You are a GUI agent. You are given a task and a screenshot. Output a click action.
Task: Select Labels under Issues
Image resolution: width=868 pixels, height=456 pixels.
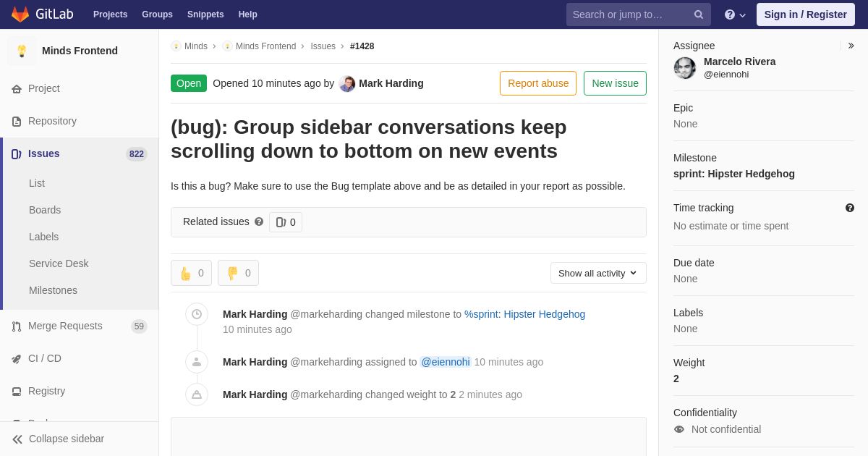coord(43,237)
